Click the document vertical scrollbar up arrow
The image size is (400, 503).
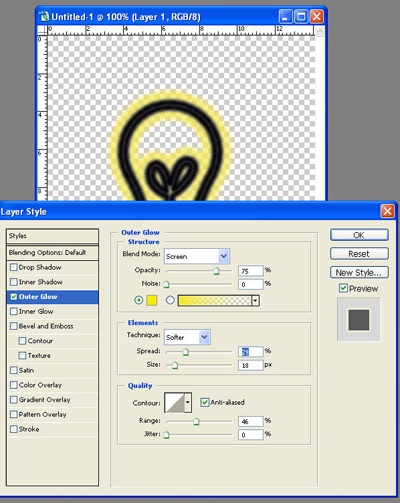[x=320, y=31]
